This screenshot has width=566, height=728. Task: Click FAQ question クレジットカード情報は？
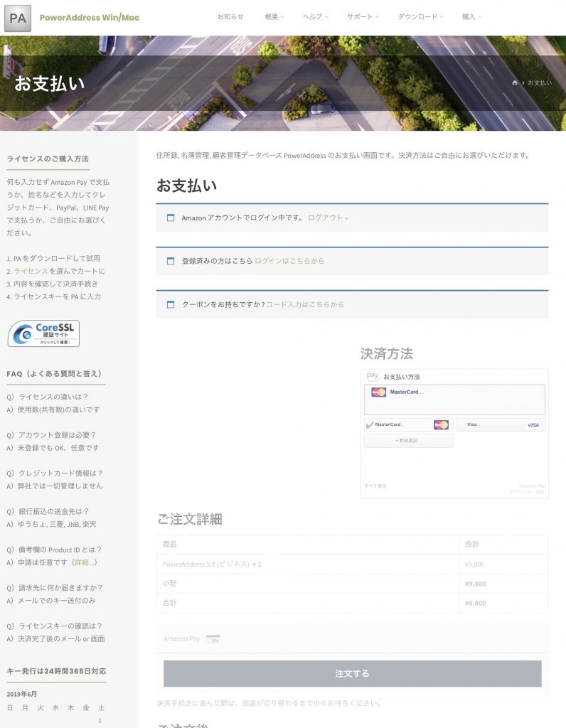coord(55,473)
